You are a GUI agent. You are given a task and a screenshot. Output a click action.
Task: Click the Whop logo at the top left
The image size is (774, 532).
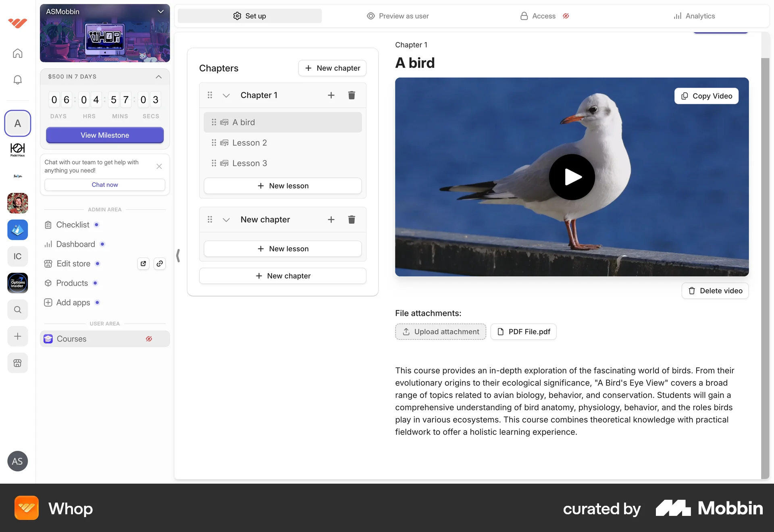pos(17,23)
